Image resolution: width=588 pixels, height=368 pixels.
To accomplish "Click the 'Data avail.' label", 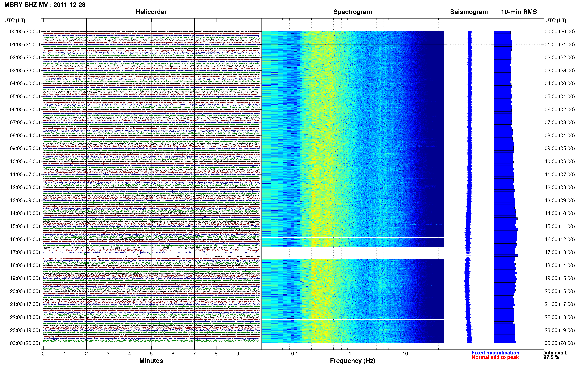I will (555, 353).
